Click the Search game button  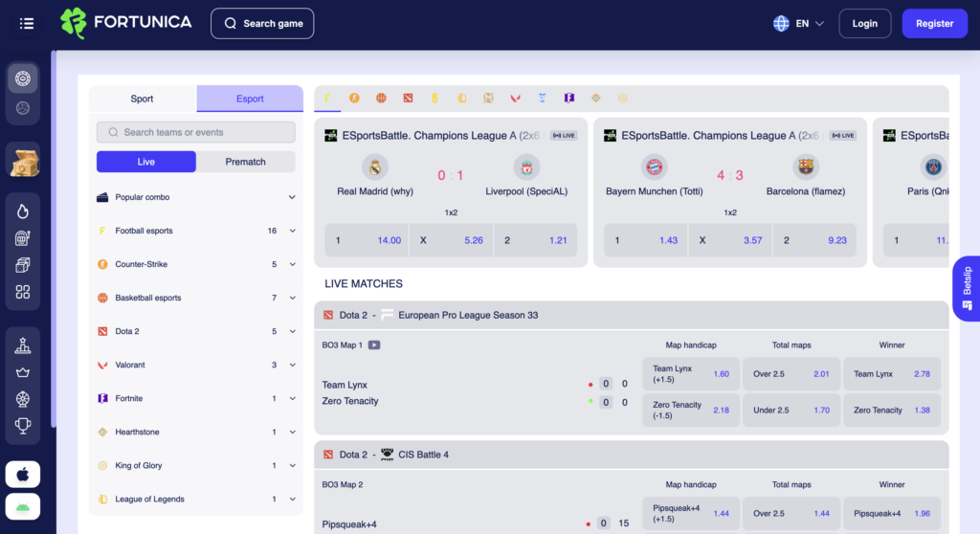point(262,24)
